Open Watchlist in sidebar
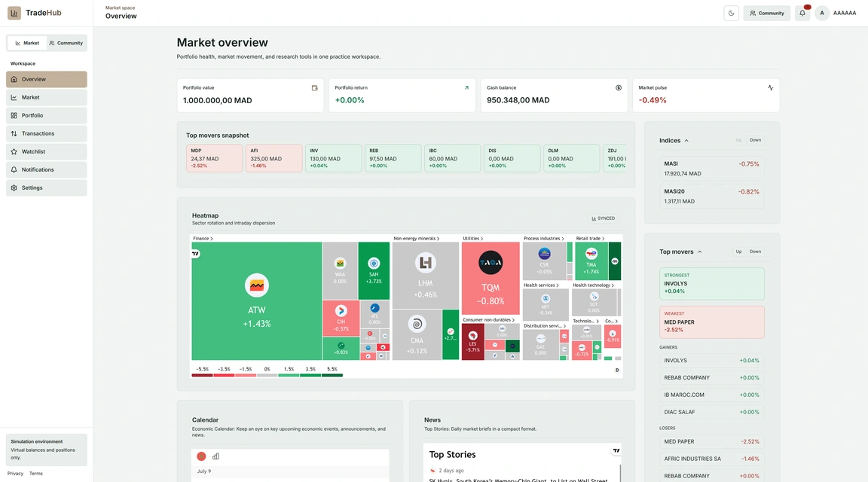Screen dimensions: 868x482 coord(47,151)
